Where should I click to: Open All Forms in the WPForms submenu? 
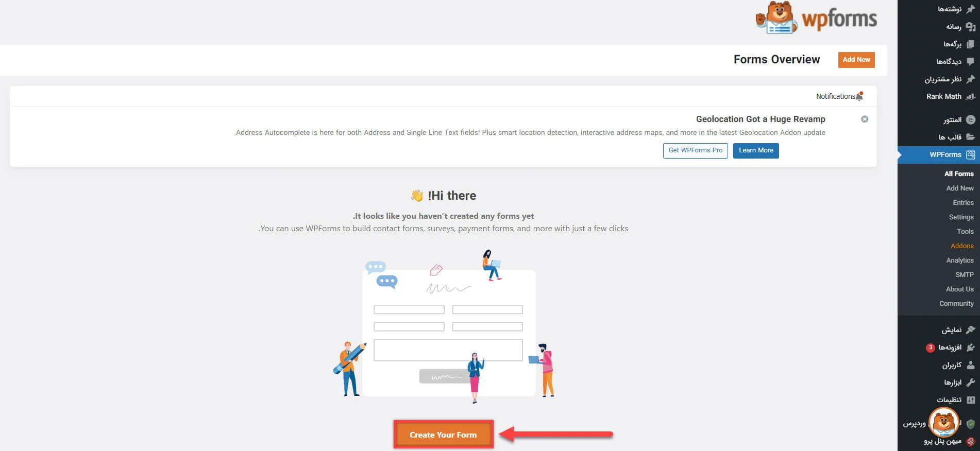tap(959, 174)
